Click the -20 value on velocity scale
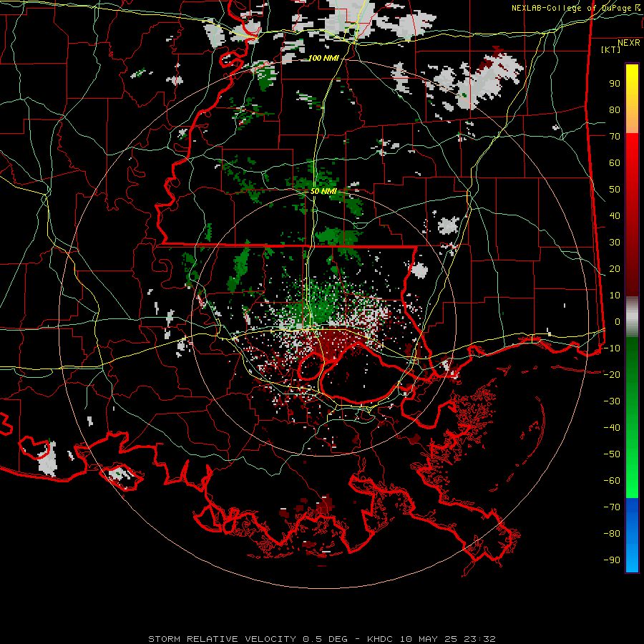Viewport: 644px width, 644px height. tap(612, 375)
